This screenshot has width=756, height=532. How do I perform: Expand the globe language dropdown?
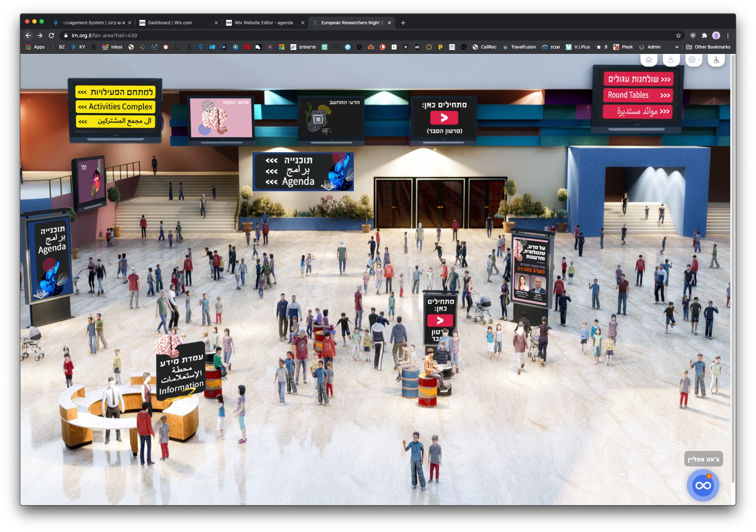tap(694, 60)
